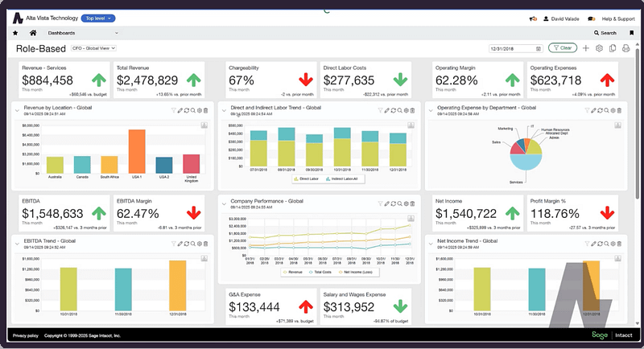Click the date field showing 12/31/2018
Image resolution: width=644 pixels, height=349 pixels.
pyautogui.click(x=510, y=48)
